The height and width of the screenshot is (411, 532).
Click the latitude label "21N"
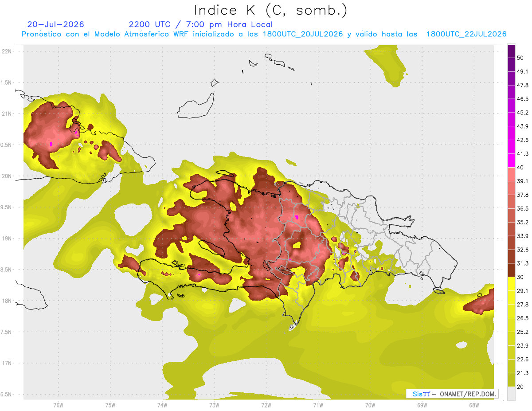point(8,114)
